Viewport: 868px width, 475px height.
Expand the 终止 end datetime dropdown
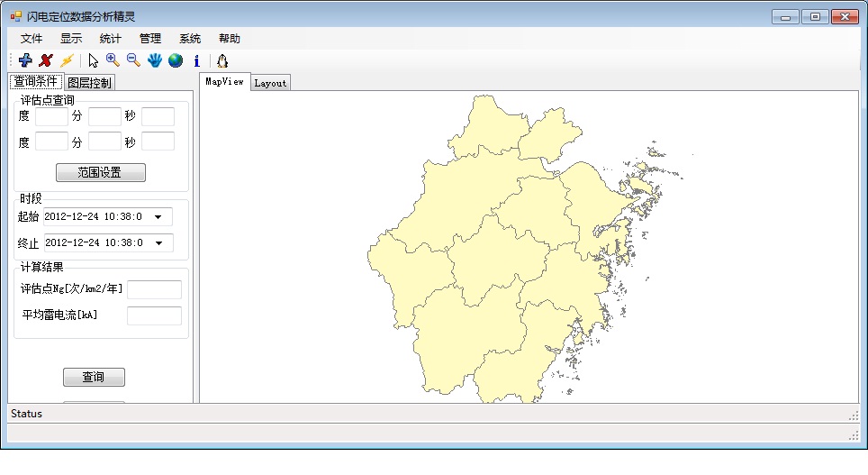(x=158, y=243)
